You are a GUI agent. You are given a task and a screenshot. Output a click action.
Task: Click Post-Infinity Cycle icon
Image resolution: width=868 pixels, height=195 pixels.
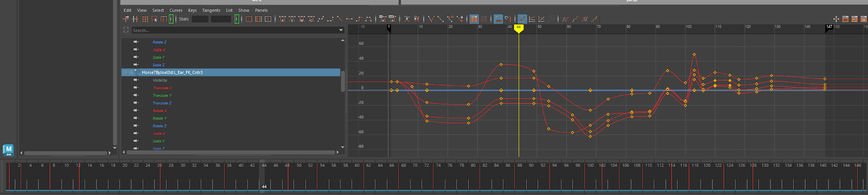[x=585, y=19]
